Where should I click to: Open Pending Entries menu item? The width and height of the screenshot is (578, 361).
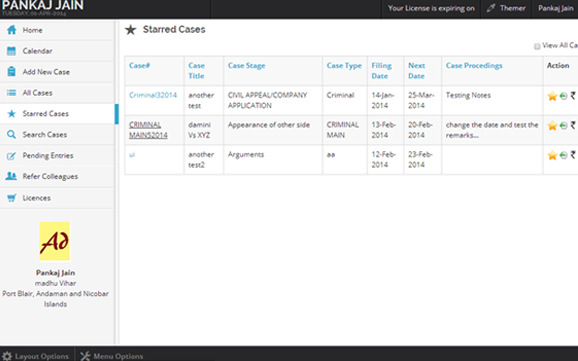pos(57,156)
